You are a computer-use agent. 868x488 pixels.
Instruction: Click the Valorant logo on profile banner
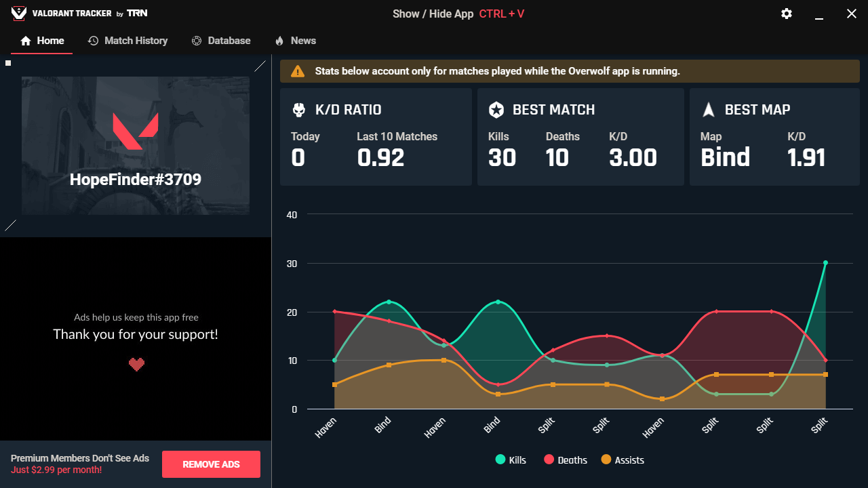click(136, 131)
